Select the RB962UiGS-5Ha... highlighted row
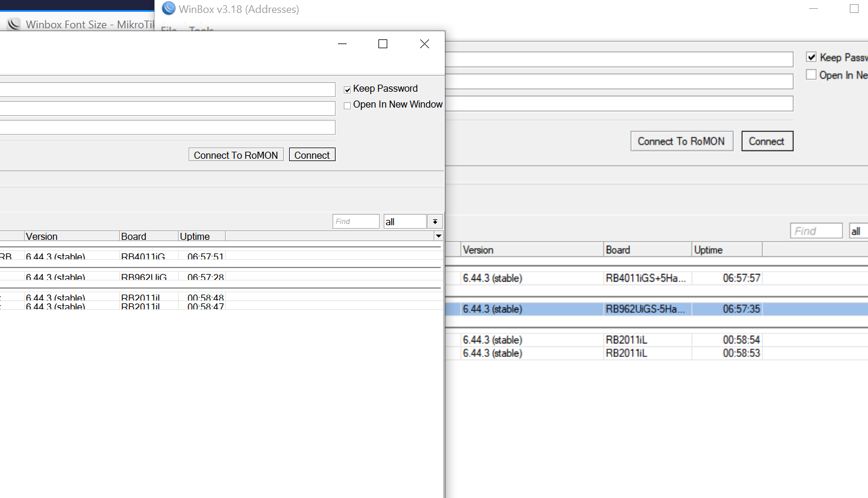This screenshot has height=498, width=868. pyautogui.click(x=656, y=309)
